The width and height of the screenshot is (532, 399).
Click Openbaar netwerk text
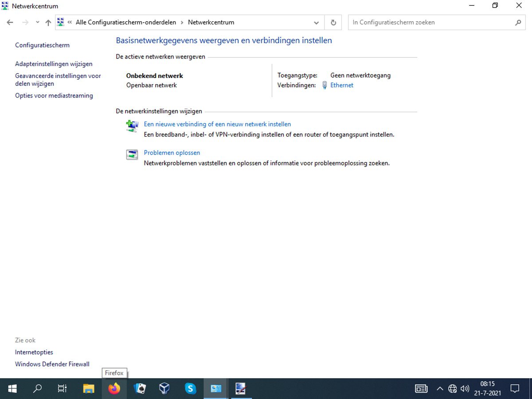pos(151,85)
